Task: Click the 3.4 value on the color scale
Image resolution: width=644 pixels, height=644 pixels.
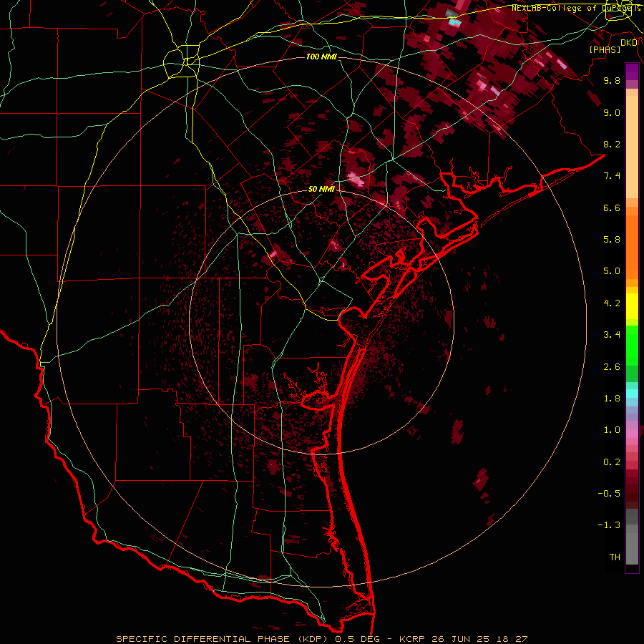Action: point(612,335)
